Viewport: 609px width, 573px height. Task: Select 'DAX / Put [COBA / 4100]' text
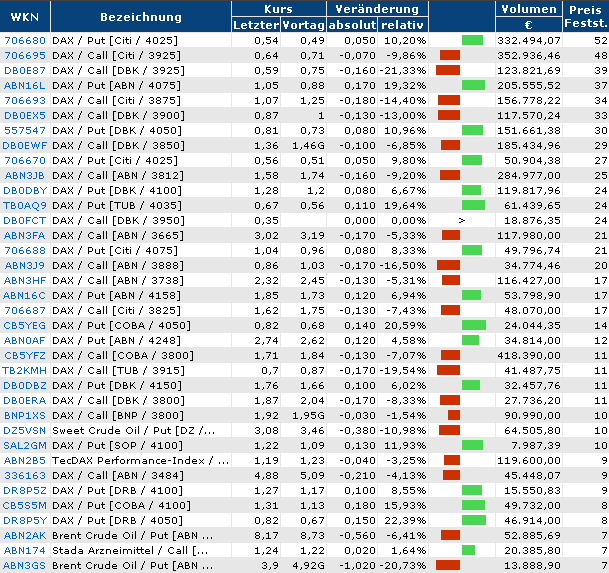(121, 505)
